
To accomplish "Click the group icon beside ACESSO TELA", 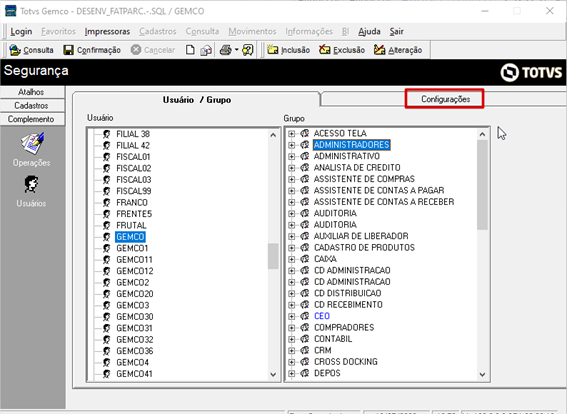I will 305,133.
